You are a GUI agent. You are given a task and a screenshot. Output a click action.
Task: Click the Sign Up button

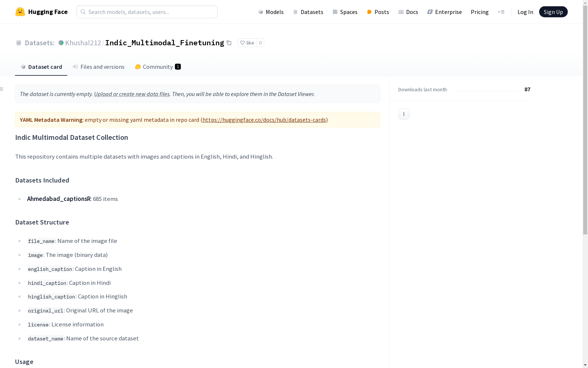(x=553, y=12)
